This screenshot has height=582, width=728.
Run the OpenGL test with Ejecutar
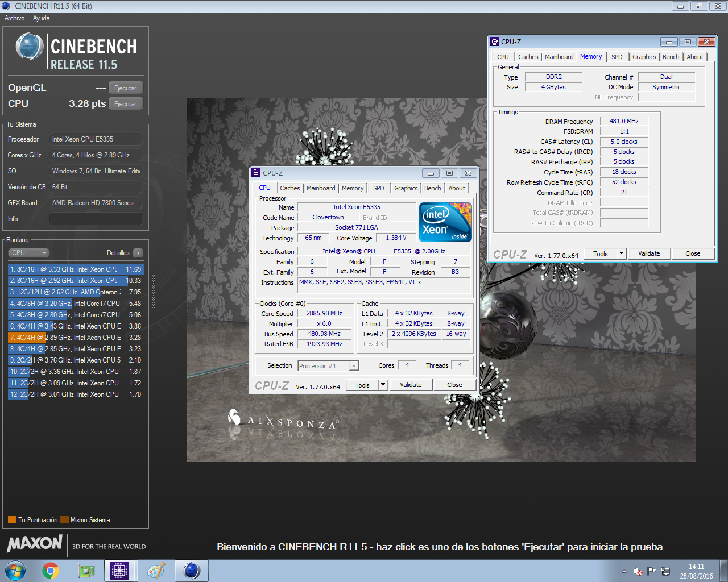125,88
